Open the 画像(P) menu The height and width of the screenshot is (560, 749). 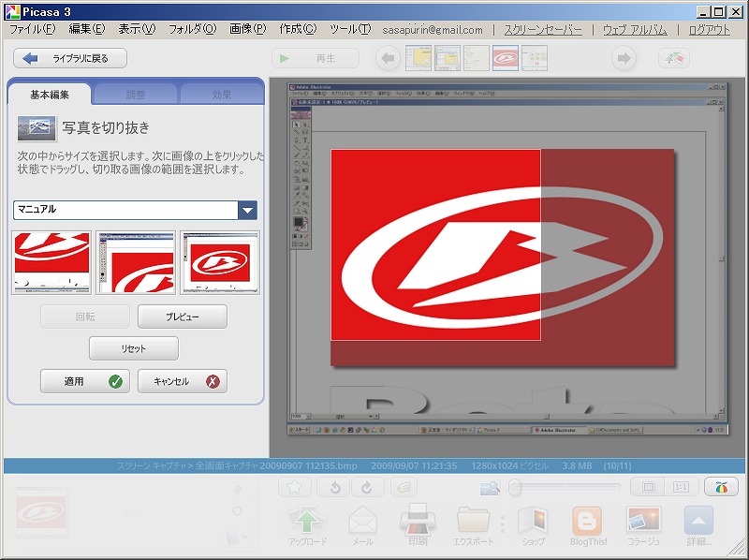click(248, 29)
